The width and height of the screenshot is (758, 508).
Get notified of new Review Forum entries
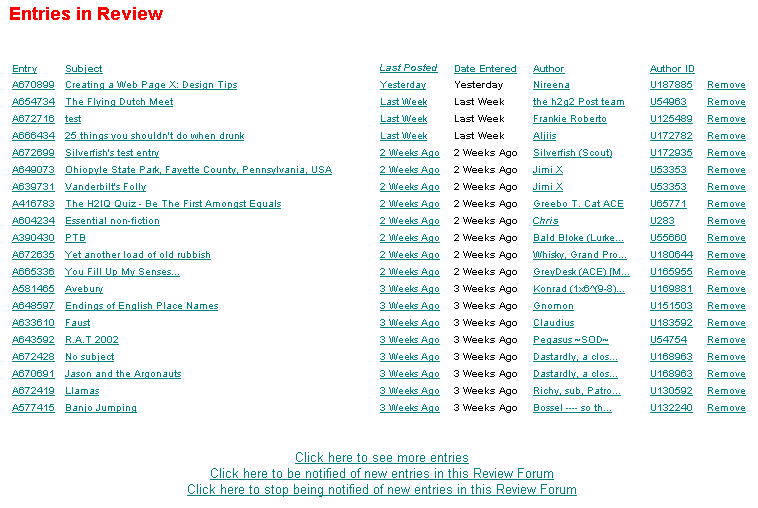(382, 473)
